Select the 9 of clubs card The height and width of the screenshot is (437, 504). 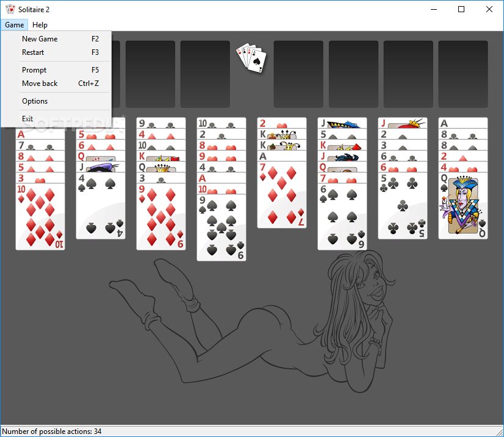(161, 123)
